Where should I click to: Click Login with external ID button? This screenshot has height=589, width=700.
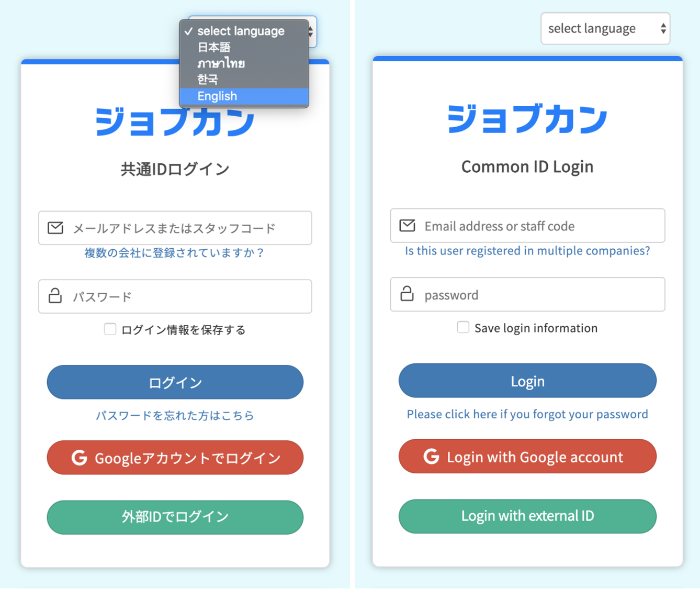tap(527, 516)
